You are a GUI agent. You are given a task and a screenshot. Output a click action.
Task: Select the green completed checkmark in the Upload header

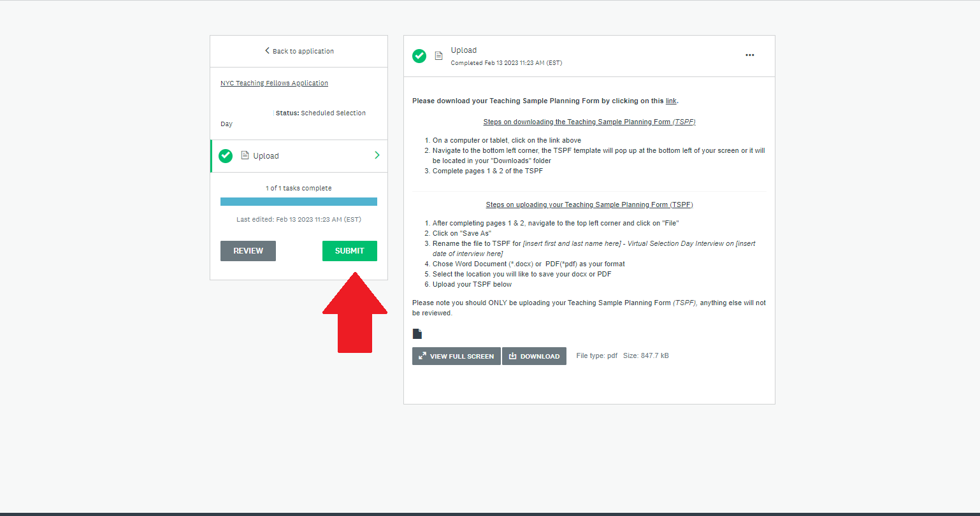click(419, 56)
